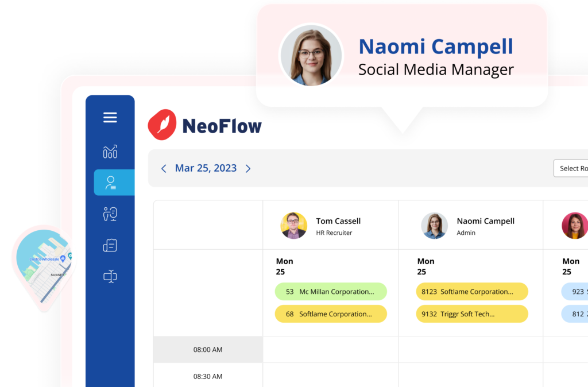Viewport: 588px width, 387px height.
Task: Click the NeoFlow feather logo
Action: [x=163, y=125]
